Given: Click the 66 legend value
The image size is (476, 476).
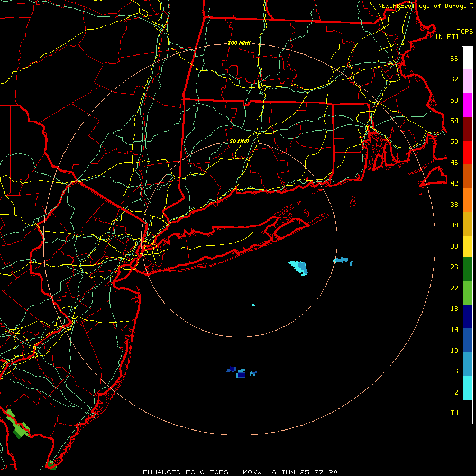Looking at the screenshot, I should [454, 59].
